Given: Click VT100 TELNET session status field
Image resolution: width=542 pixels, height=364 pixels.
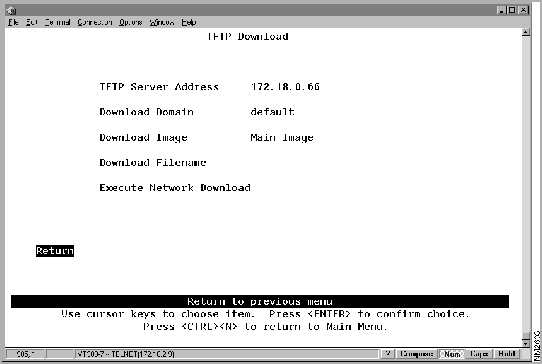Looking at the screenshot, I should pos(227,354).
